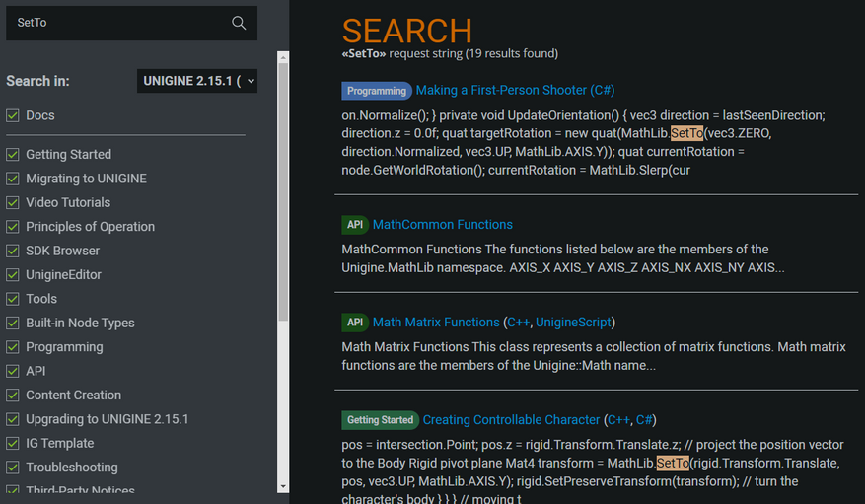
Task: Open MathCommon Functions result
Action: coord(443,225)
